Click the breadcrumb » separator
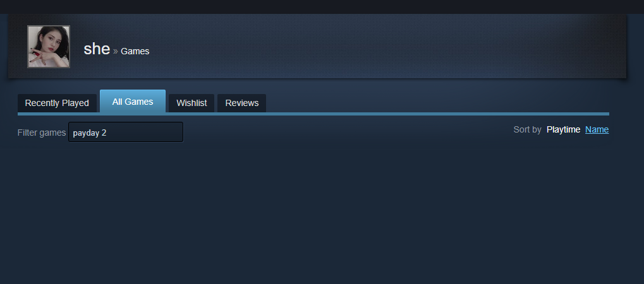644x284 pixels. tap(116, 51)
